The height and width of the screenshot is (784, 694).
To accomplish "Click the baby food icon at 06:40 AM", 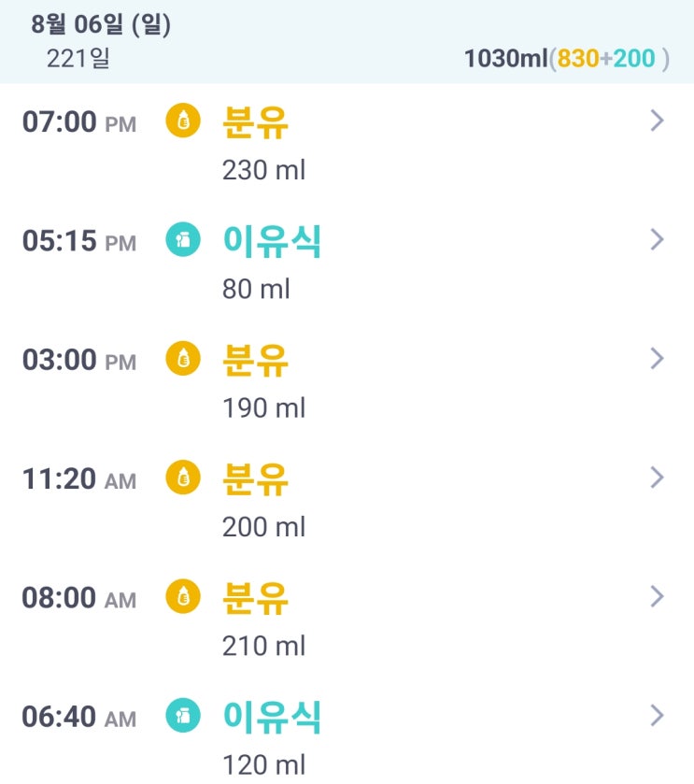I will tap(183, 717).
